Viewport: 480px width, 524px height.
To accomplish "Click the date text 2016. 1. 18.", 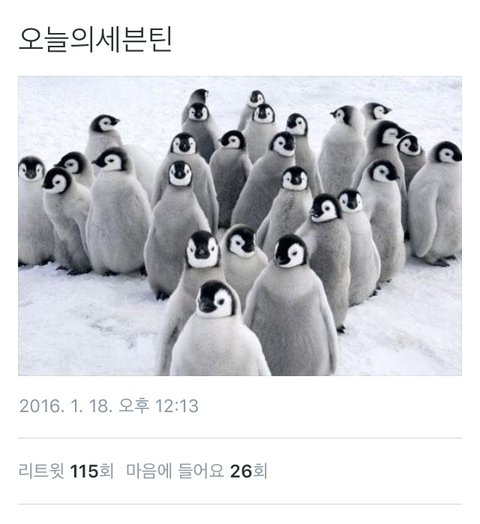I will point(66,406).
